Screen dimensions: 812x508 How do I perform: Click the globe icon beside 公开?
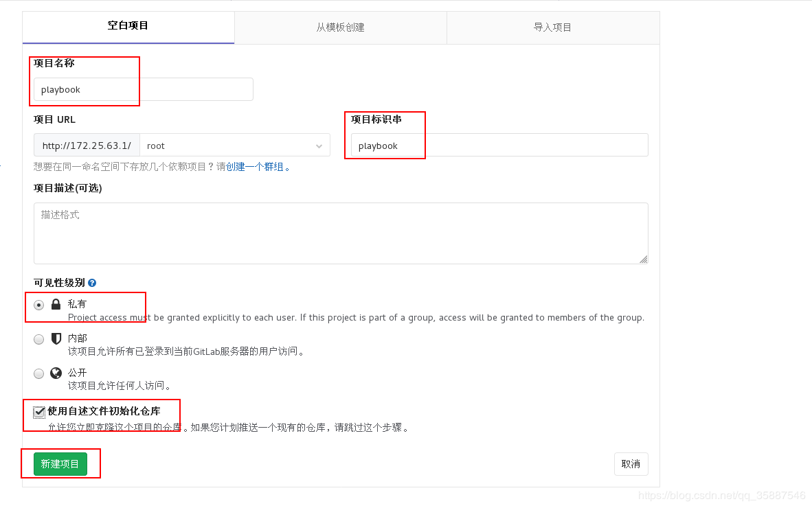(x=56, y=373)
